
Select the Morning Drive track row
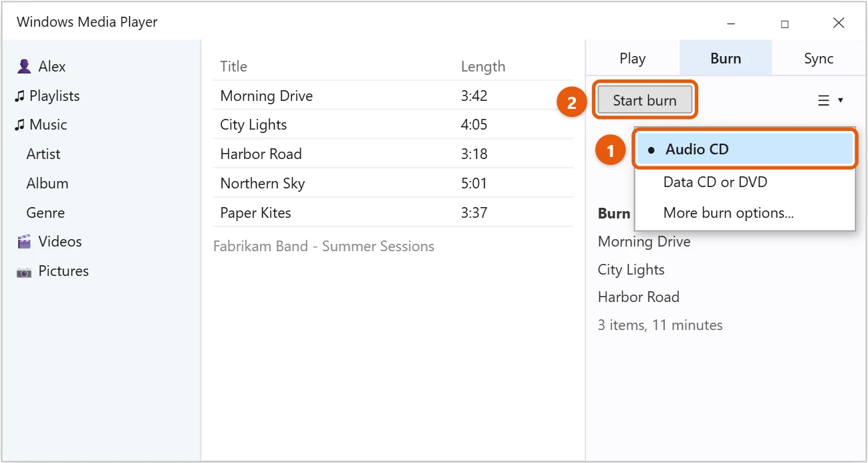tap(393, 96)
